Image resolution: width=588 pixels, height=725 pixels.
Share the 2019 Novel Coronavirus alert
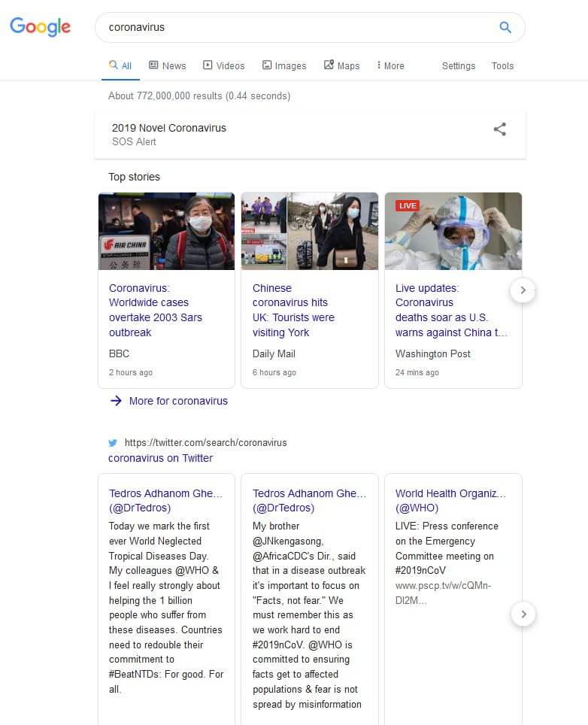[x=499, y=129]
